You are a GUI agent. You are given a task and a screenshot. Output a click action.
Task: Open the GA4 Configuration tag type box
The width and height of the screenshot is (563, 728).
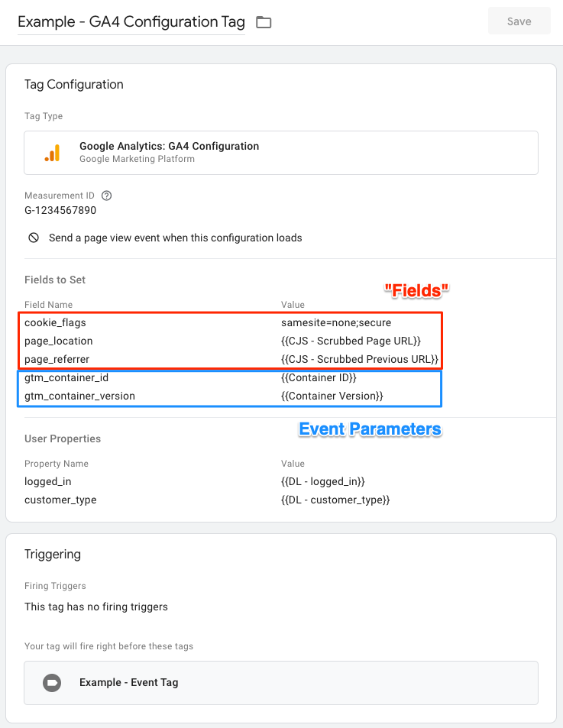click(x=281, y=153)
